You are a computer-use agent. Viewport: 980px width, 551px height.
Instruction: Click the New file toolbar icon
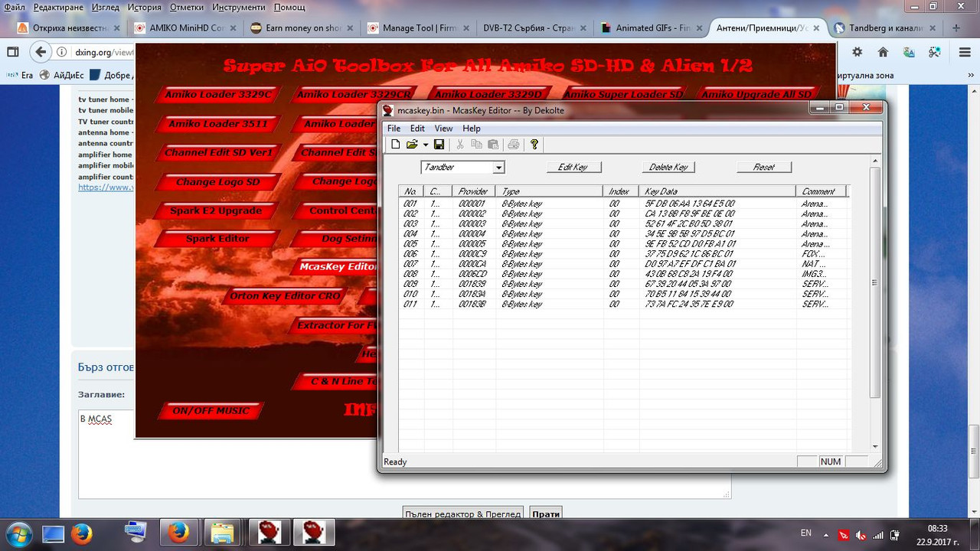pos(396,144)
